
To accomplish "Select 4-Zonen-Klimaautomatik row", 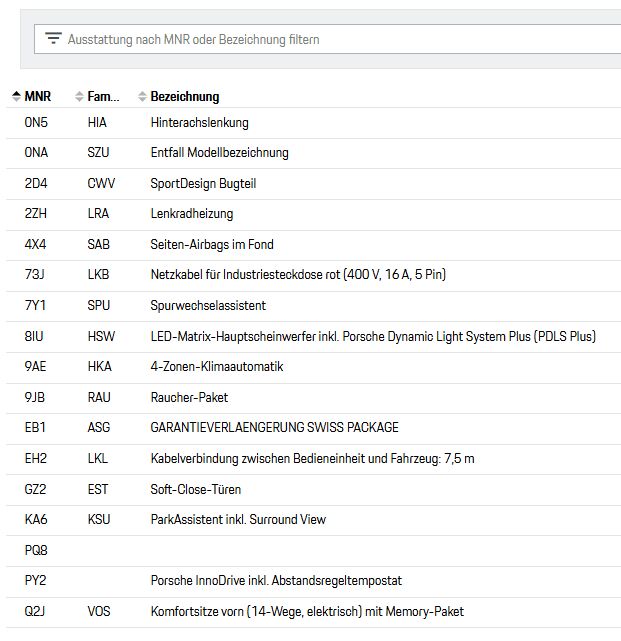I will [x=216, y=367].
